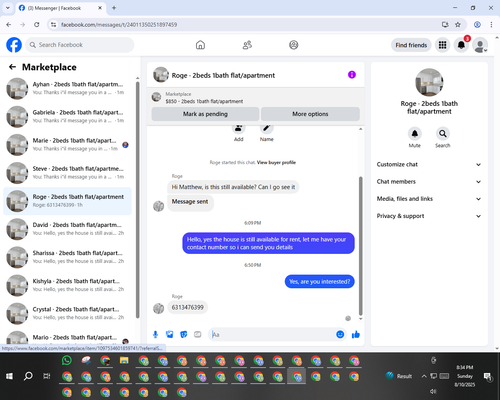
Task: Click Mark as pending button
Action: (205, 114)
